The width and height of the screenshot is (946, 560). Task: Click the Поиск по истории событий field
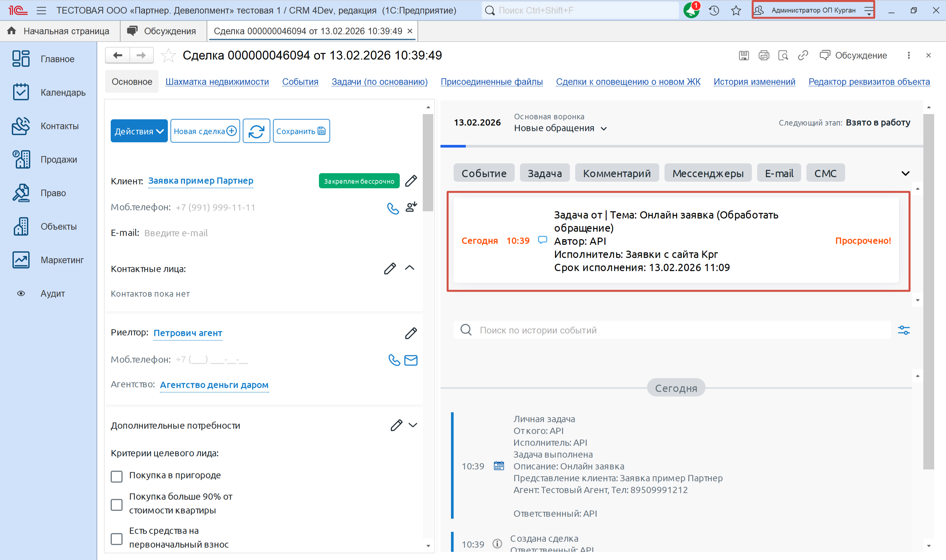coord(672,330)
